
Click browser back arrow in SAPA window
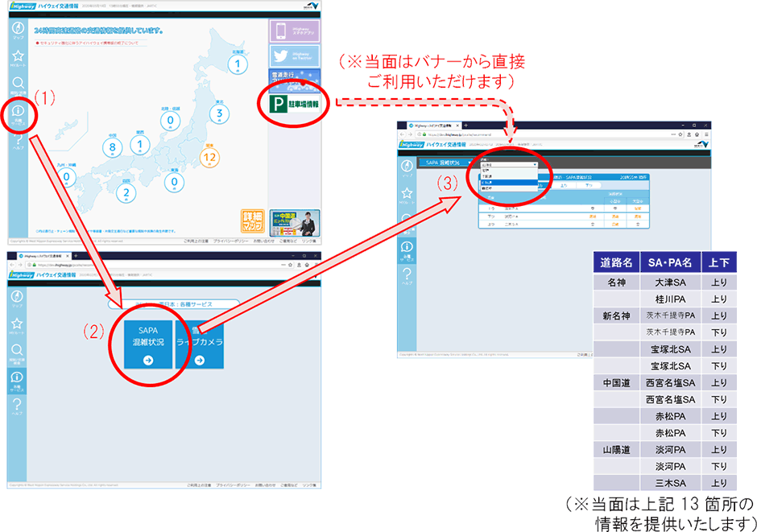pyautogui.click(x=402, y=134)
